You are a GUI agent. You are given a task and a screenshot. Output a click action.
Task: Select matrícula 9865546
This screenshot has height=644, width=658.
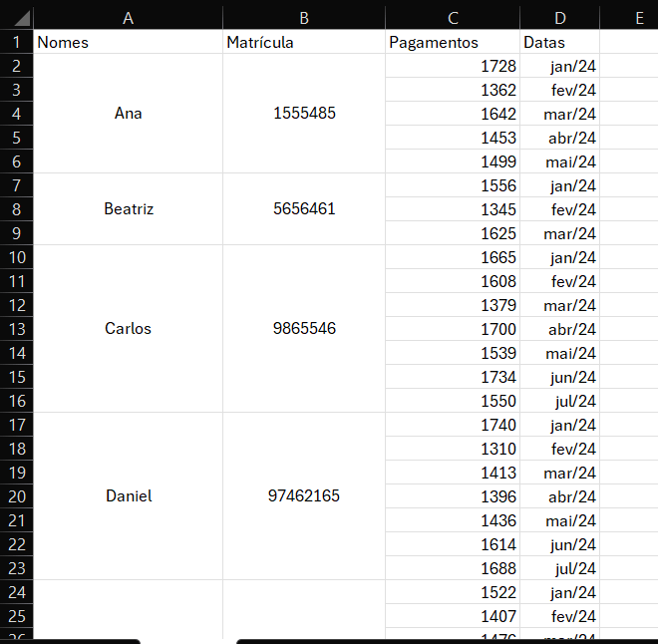click(304, 329)
